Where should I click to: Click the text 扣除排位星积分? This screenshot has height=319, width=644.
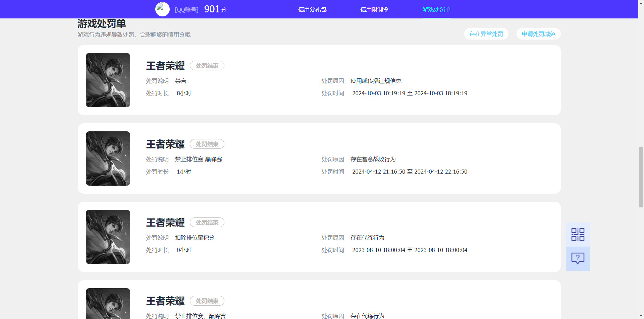pos(195,238)
